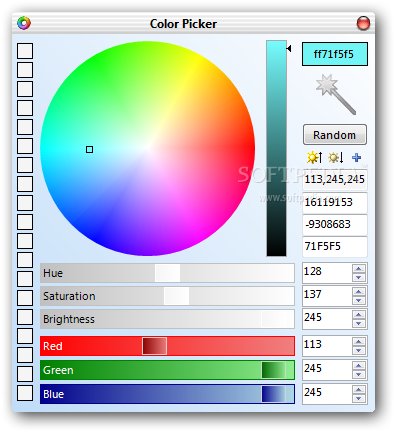
Task: Decrease the Red value with its down arrow
Action: (359, 350)
